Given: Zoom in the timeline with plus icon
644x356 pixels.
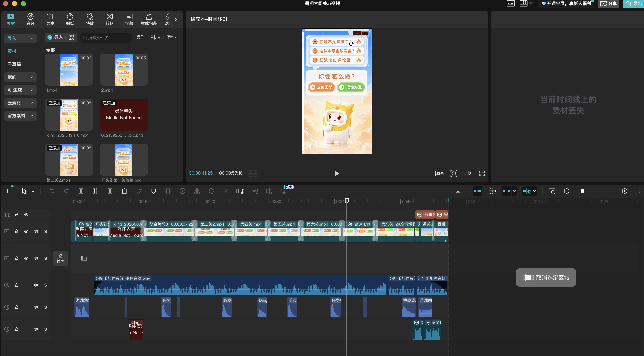Looking at the screenshot, I should click(624, 191).
